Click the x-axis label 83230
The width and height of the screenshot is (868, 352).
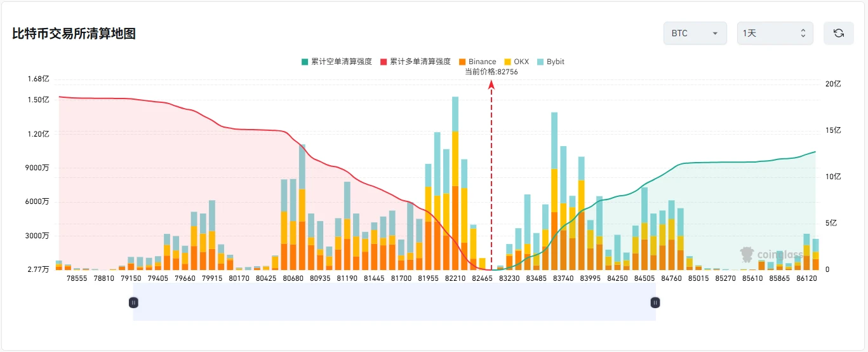(x=509, y=278)
